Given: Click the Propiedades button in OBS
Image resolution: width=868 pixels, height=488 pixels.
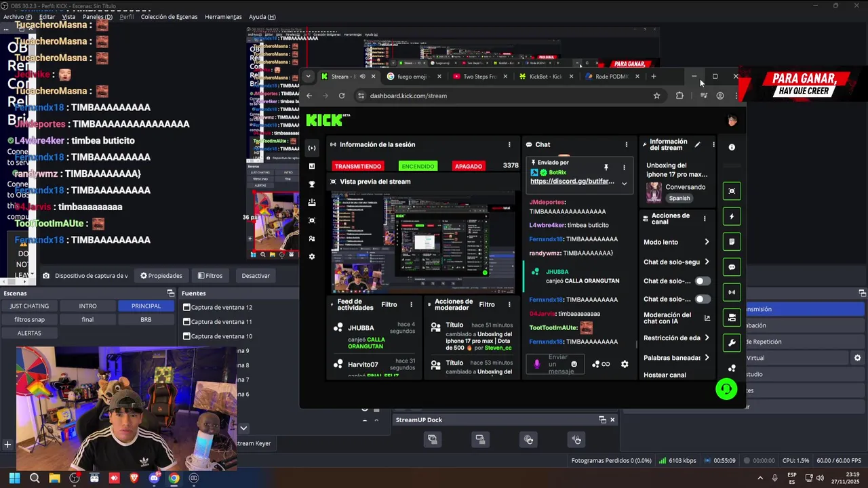Looking at the screenshot, I should [x=161, y=276].
